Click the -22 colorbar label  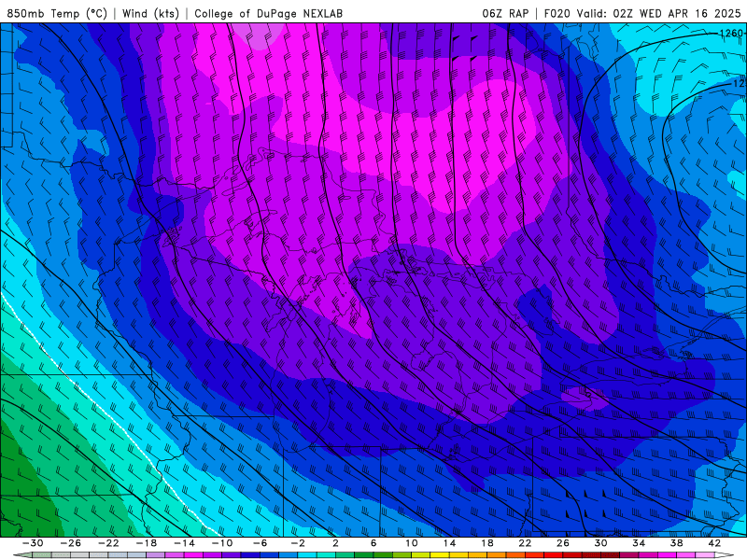point(108,543)
